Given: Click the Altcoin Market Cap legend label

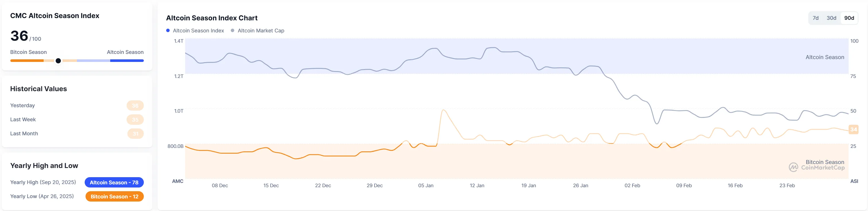Looking at the screenshot, I should (261, 31).
